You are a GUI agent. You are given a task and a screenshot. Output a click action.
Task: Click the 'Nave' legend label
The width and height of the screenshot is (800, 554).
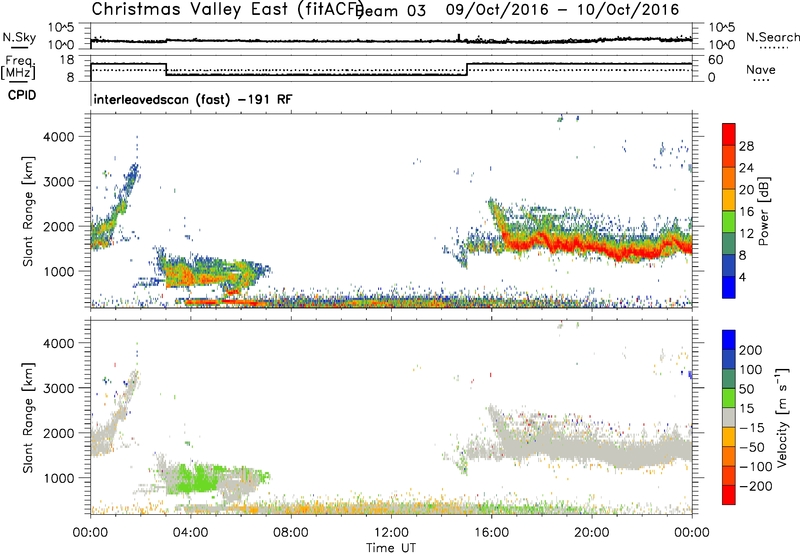761,69
